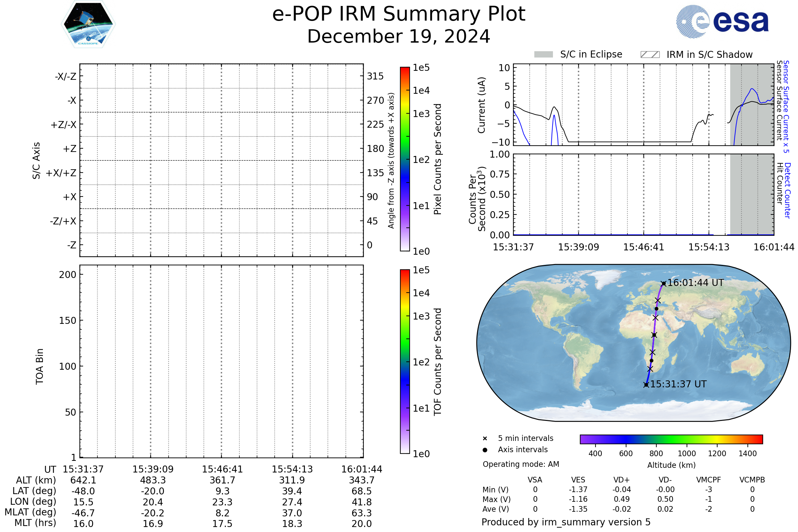This screenshot has width=798, height=532.
Task: Click the December 19, 2024 date heading
Action: [399, 37]
